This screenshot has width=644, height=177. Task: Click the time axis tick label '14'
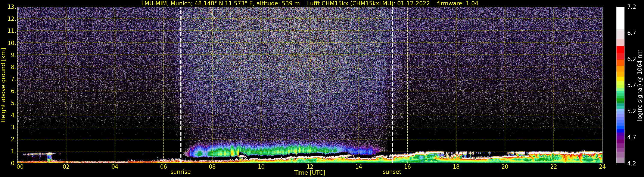[x=358, y=167]
